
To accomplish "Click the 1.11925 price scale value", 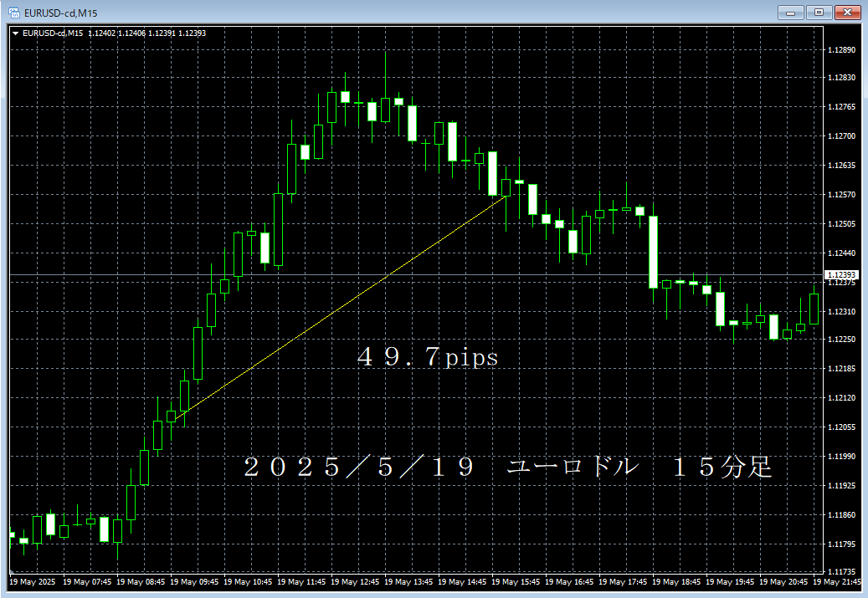I will click(x=841, y=486).
